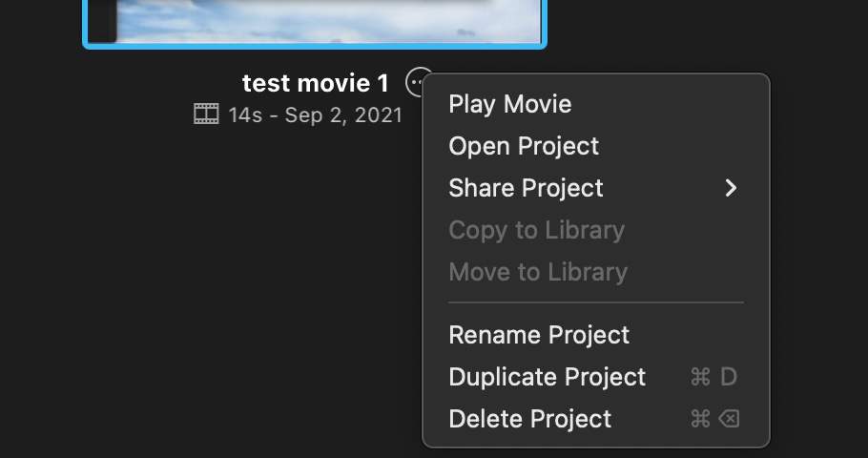Click the filmstrip icon under the project title
Viewport: 868px width, 458px height.
click(206, 115)
